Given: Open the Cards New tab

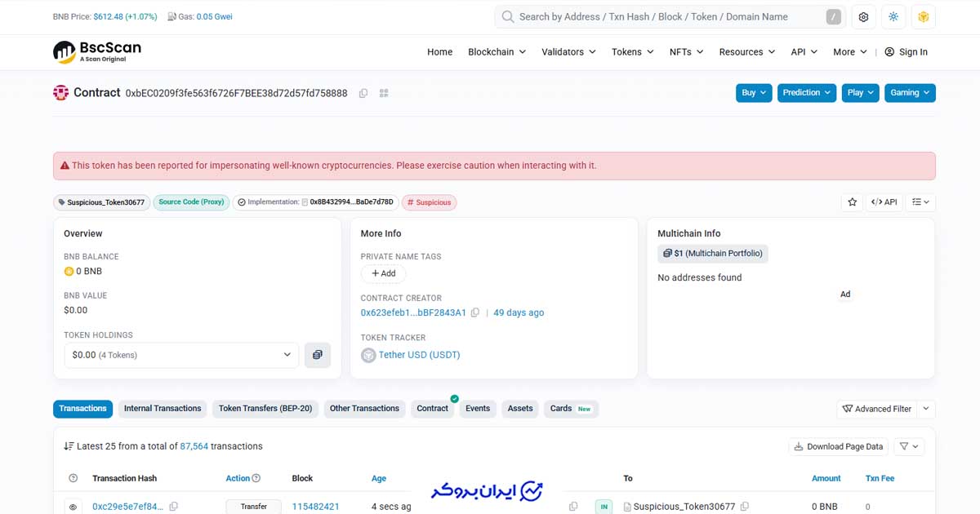Looking at the screenshot, I should 571,409.
